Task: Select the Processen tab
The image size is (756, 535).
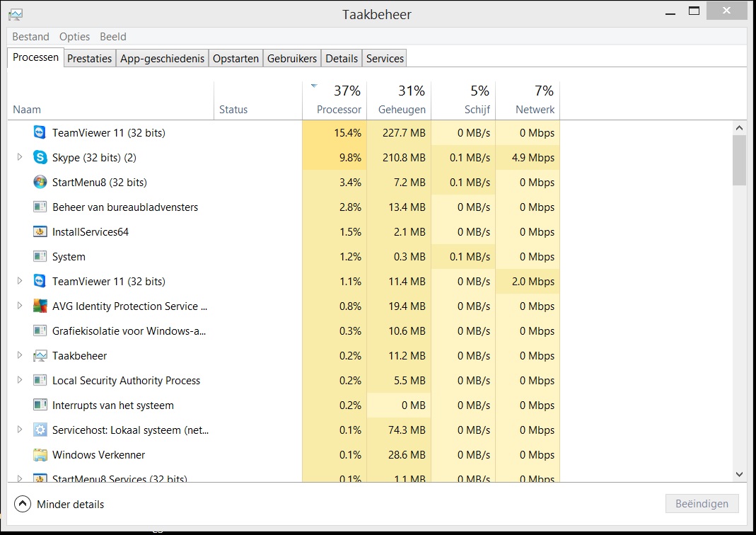Action: 35,57
